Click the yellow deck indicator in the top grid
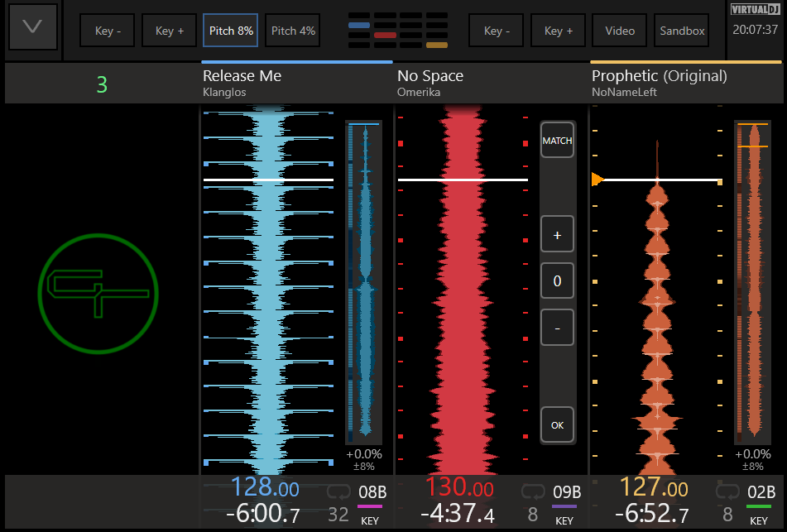 [437, 46]
